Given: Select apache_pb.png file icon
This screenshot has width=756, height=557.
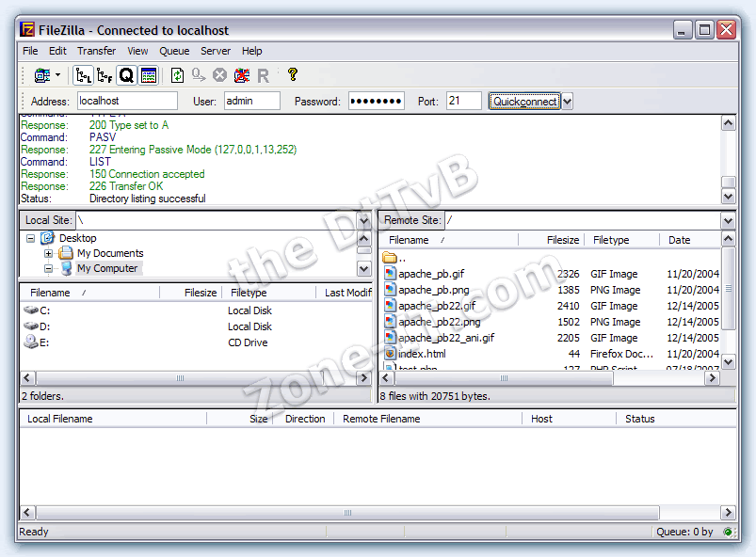Looking at the screenshot, I should pyautogui.click(x=390, y=290).
